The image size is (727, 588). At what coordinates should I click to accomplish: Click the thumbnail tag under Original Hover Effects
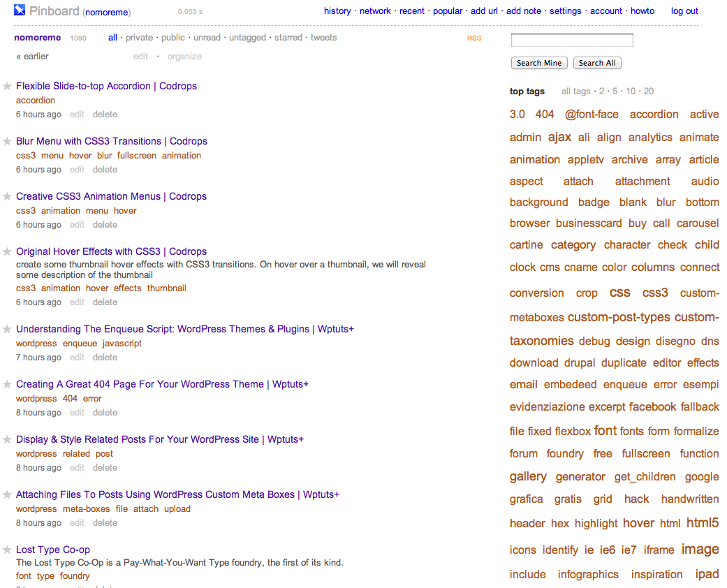pos(166,288)
